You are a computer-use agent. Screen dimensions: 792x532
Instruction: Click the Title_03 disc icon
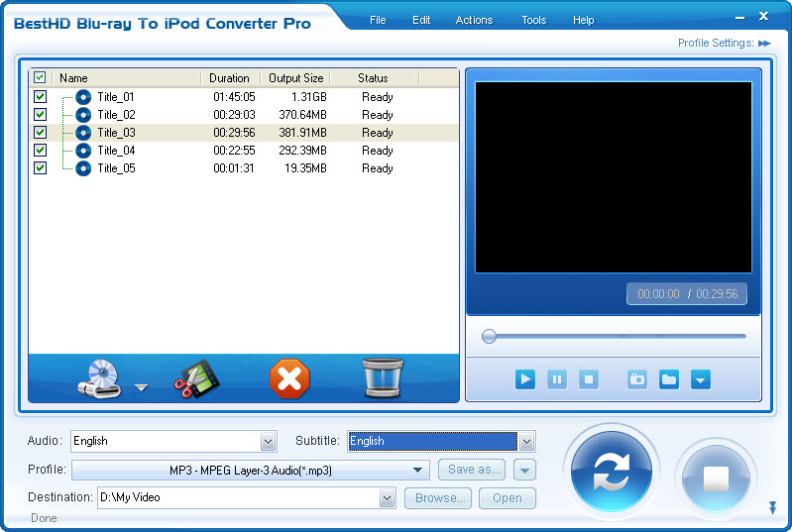pyautogui.click(x=83, y=133)
